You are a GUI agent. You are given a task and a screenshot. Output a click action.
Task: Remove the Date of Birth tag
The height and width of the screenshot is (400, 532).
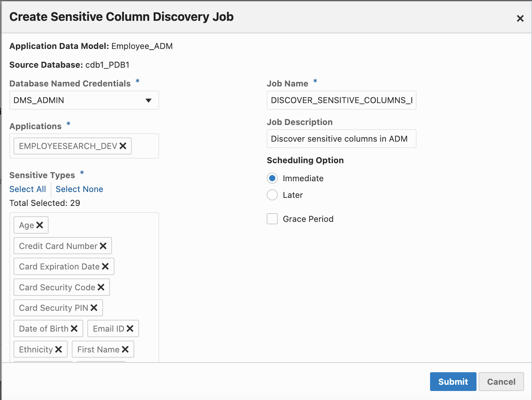click(74, 328)
